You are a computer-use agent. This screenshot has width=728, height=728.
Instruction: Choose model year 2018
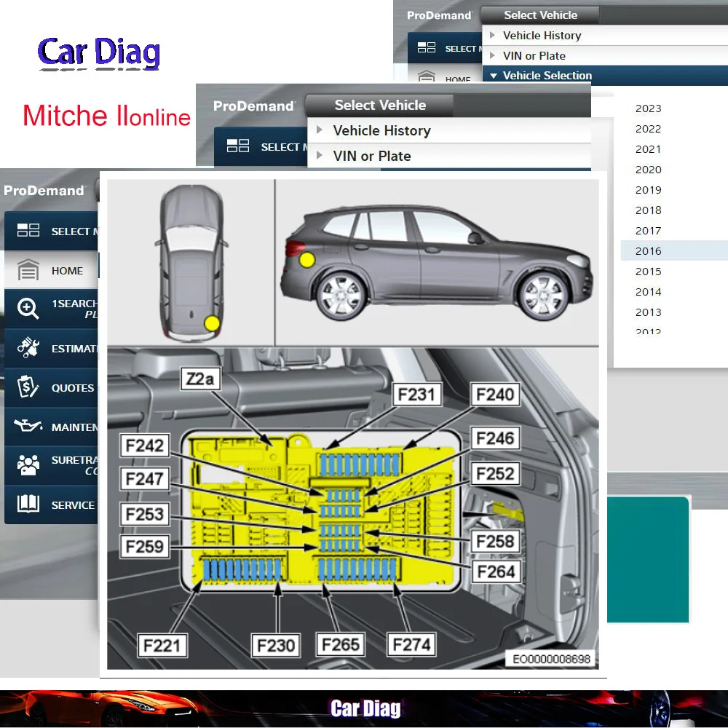[x=648, y=210]
